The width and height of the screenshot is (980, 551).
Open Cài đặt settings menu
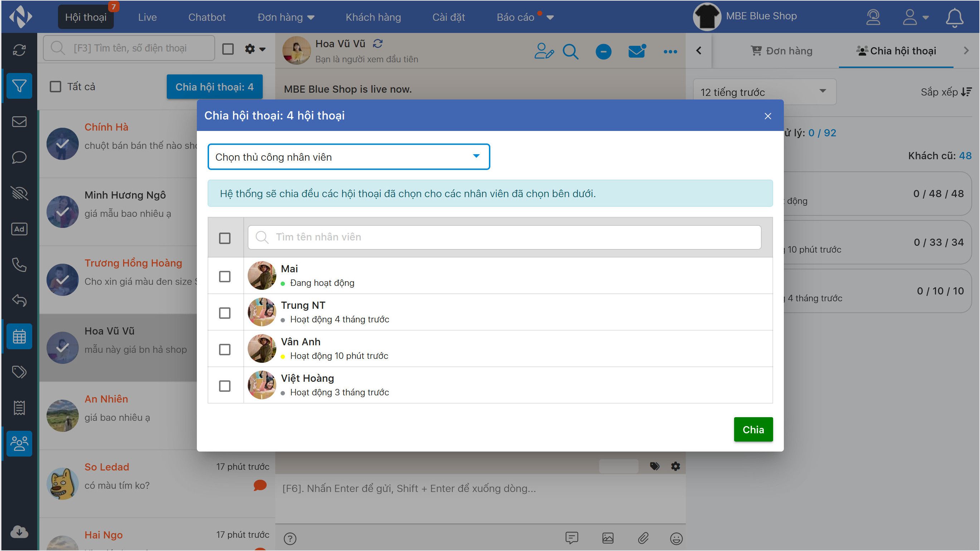tap(448, 17)
